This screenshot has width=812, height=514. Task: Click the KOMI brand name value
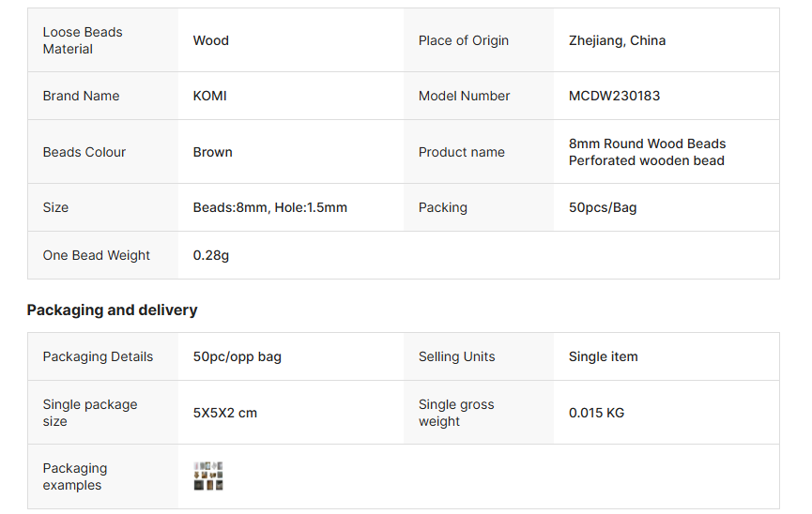(209, 96)
